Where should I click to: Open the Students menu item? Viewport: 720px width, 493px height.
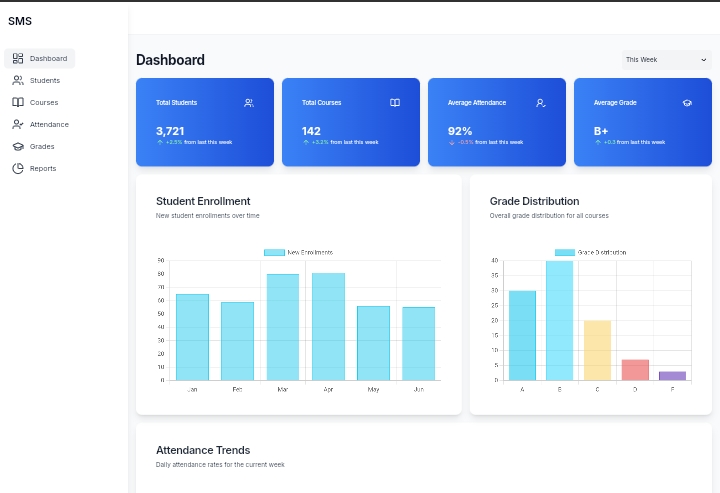[44, 80]
